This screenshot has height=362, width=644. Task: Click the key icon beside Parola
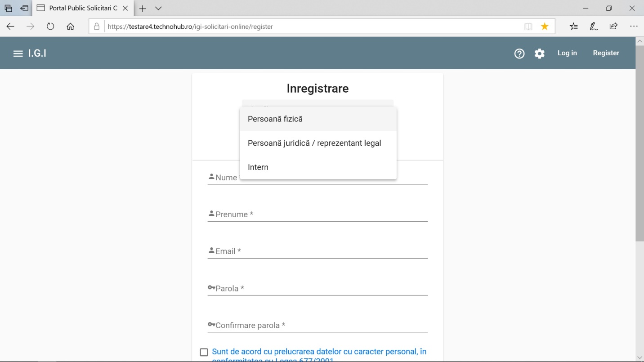click(x=211, y=287)
